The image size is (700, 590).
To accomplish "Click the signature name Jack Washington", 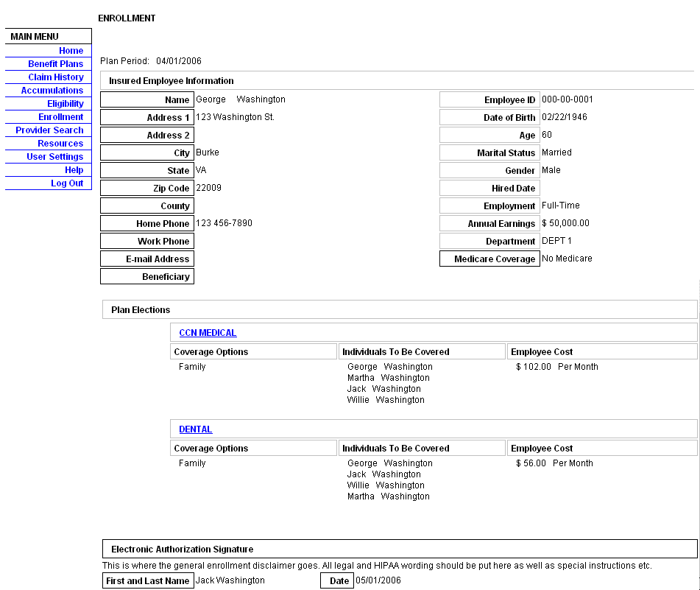I will (230, 580).
